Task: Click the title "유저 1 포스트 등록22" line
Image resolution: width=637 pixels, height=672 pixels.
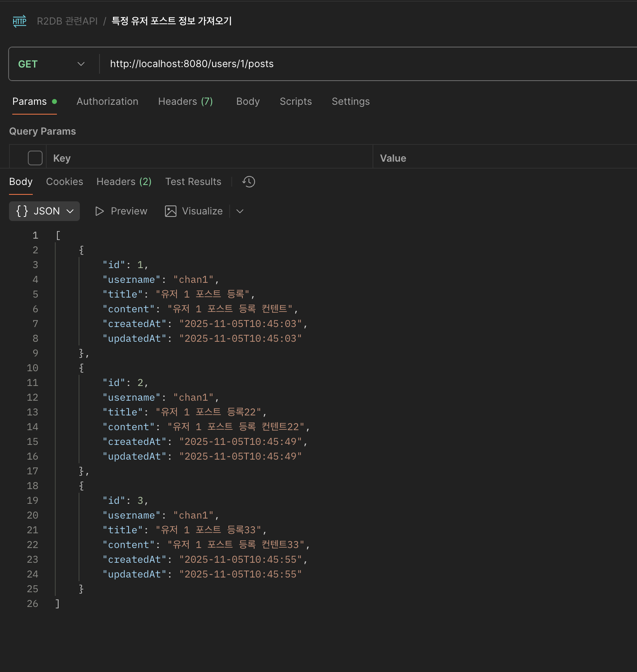Action: [x=184, y=412]
